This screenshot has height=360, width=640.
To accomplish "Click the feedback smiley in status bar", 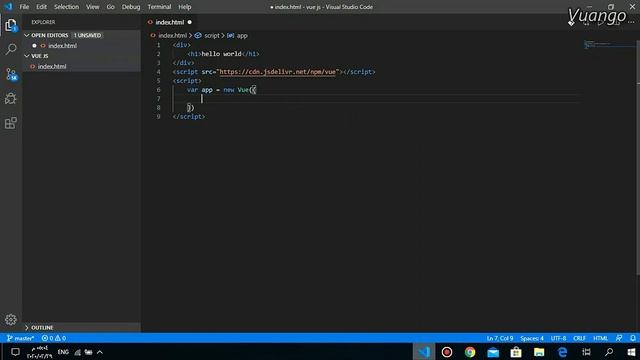I will [619, 338].
